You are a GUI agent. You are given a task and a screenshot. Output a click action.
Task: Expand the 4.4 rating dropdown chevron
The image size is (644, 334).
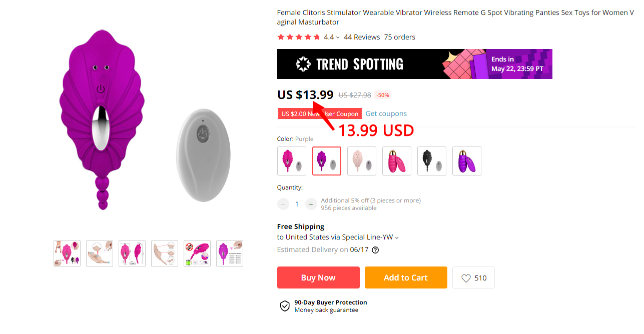click(338, 37)
